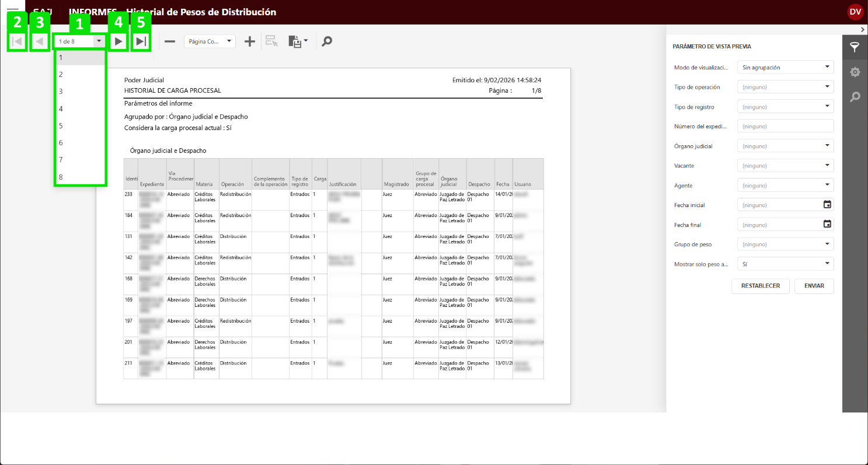The height and width of the screenshot is (465, 868).
Task: Open the calendar picker for Fecha final
Action: (827, 225)
